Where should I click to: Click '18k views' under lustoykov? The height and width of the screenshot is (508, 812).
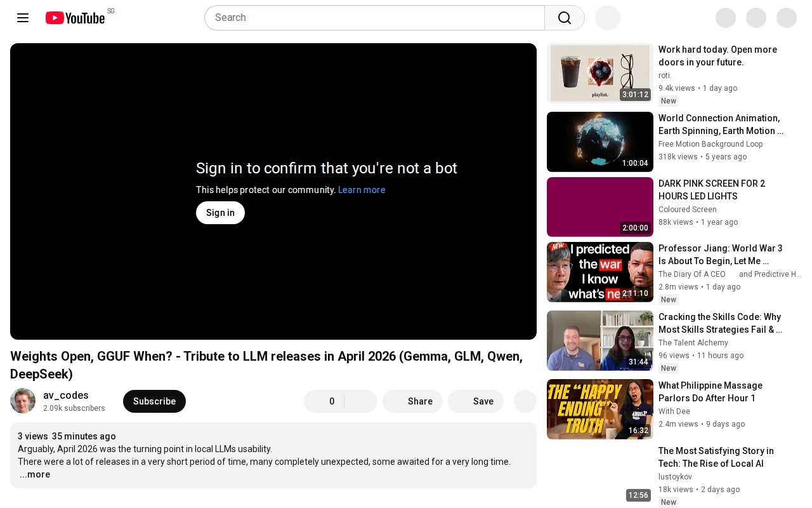point(676,490)
